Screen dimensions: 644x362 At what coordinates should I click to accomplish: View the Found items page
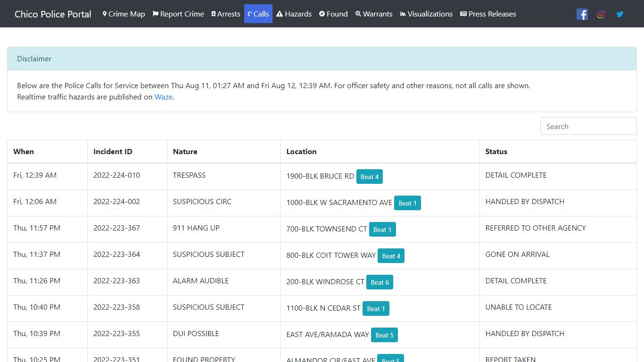(333, 14)
